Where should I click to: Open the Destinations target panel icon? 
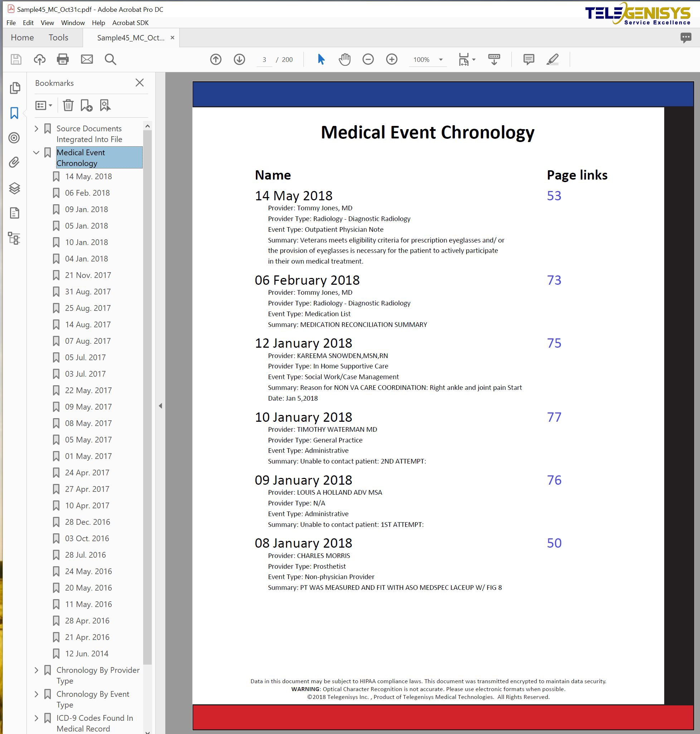pos(14,138)
